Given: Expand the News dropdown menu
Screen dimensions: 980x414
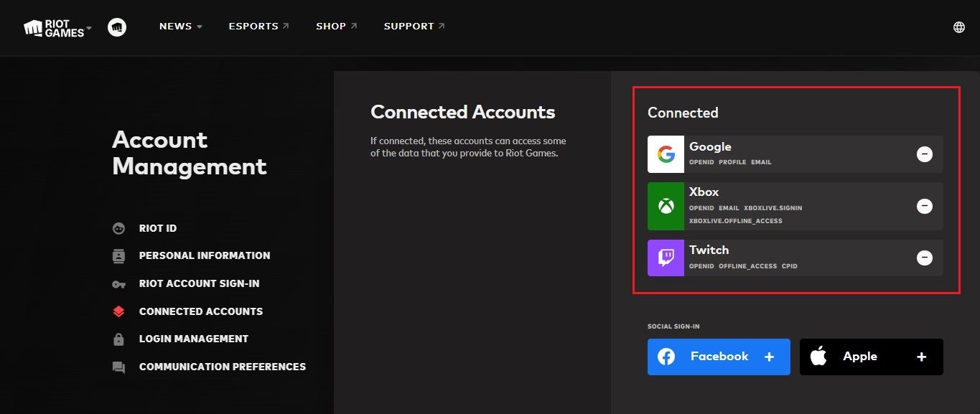Looking at the screenshot, I should [x=181, y=27].
